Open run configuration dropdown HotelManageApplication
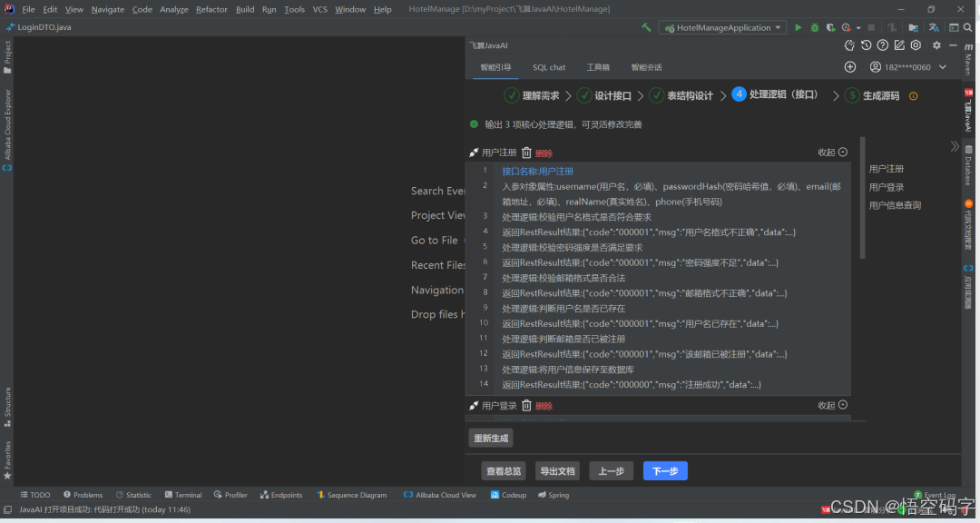The height and width of the screenshot is (523, 980). pyautogui.click(x=722, y=27)
